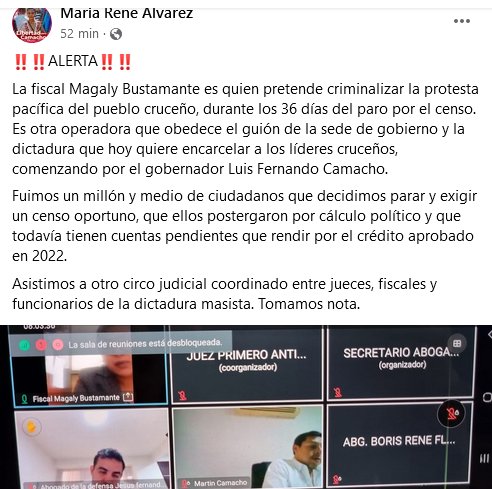Click the grid layout icon in Secretario tile
This screenshot has height=489, width=492.
[457, 343]
